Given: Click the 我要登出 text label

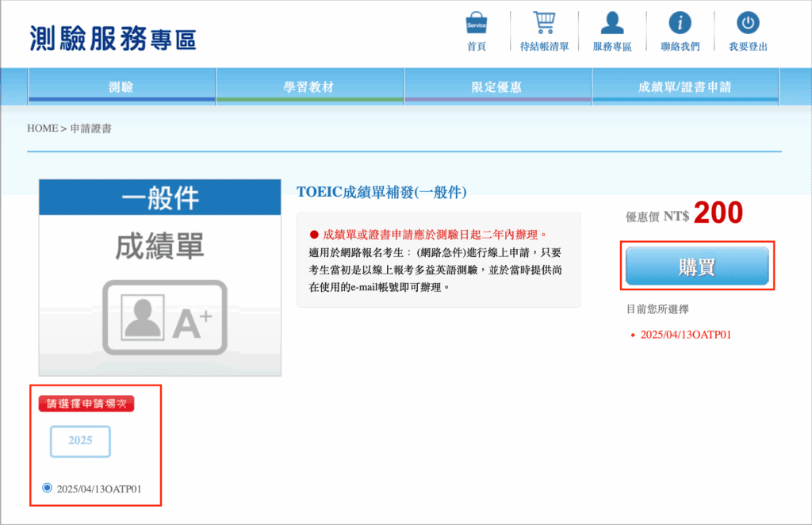Looking at the screenshot, I should (748, 46).
